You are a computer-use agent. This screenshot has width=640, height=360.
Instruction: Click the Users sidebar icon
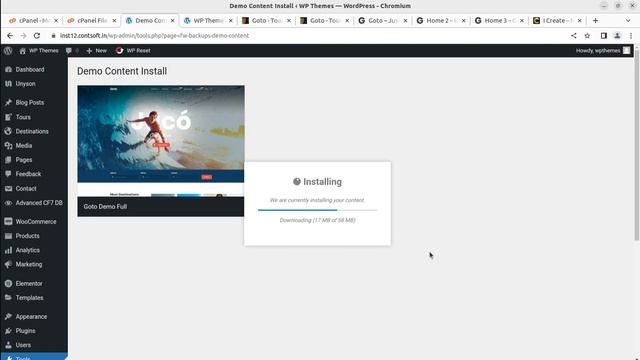pyautogui.click(x=8, y=345)
